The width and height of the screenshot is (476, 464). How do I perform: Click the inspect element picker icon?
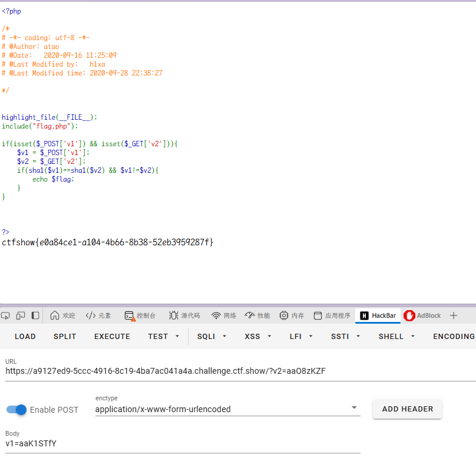point(5,315)
